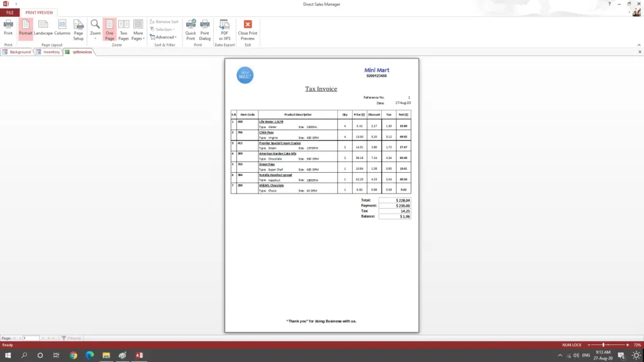The width and height of the screenshot is (644, 362).
Task: Export the report using PDF or XPS
Action: point(225,28)
